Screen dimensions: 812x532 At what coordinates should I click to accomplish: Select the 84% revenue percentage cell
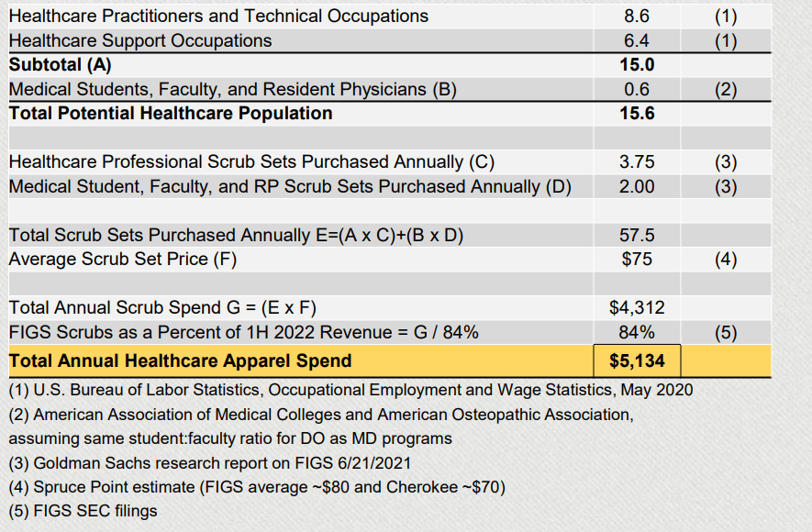coord(638,332)
